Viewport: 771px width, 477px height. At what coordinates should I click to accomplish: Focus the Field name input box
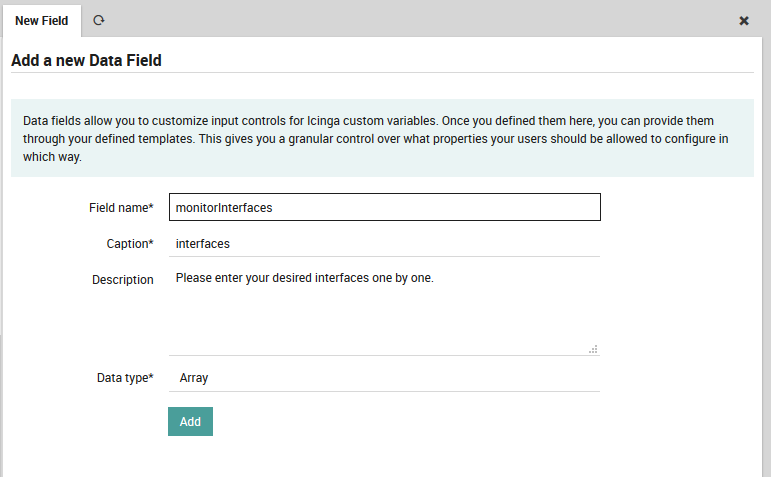(x=384, y=207)
